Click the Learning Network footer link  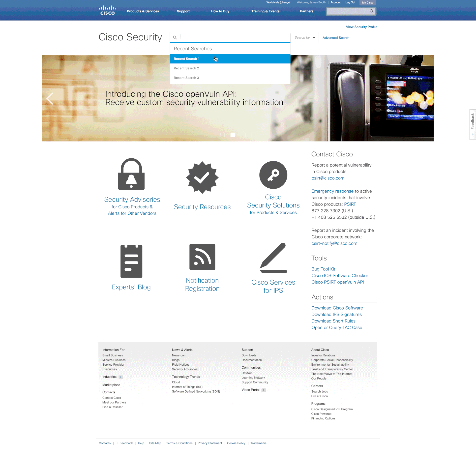click(x=253, y=378)
